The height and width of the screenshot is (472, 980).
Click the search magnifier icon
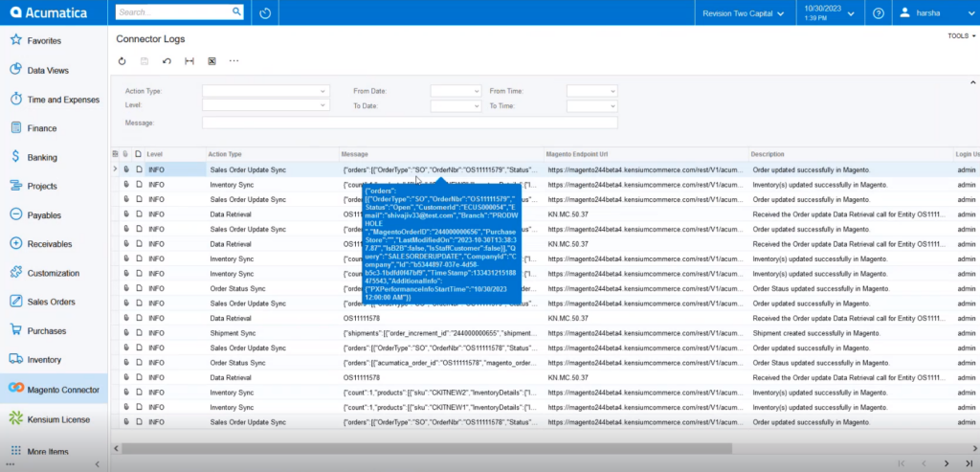point(237,11)
